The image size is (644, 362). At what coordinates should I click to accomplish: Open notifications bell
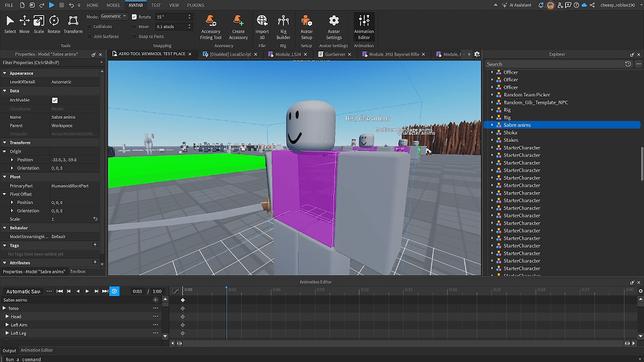point(541,5)
